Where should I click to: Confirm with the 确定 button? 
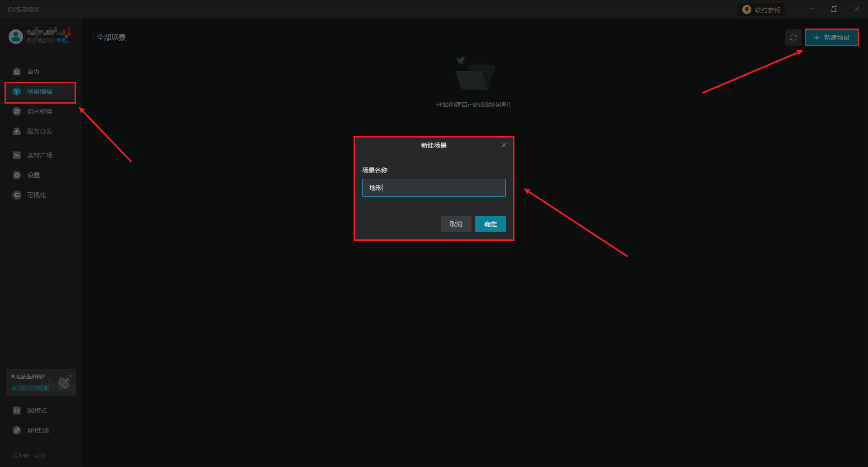click(x=490, y=224)
